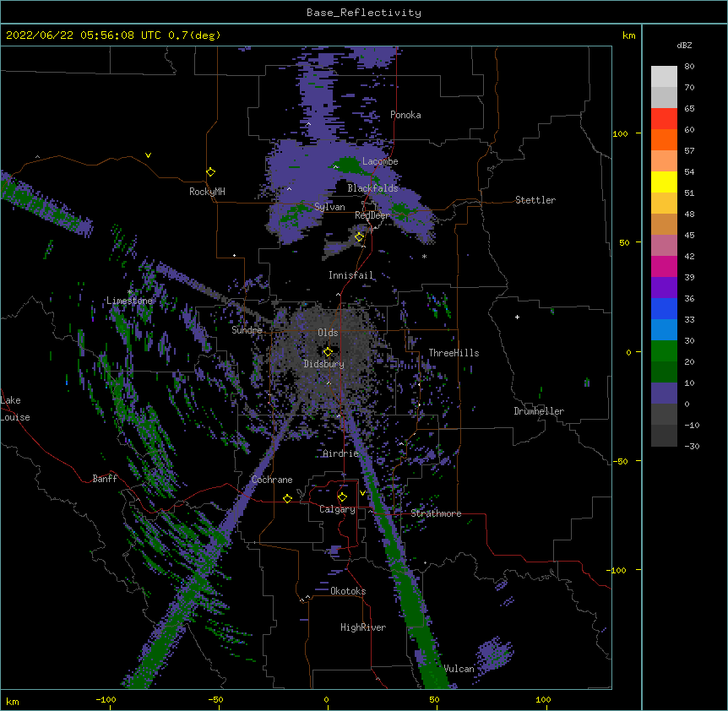Viewport: 728px width, 711px height.
Task: Click the red 60-65 dBZ legend swatch
Action: coord(664,119)
